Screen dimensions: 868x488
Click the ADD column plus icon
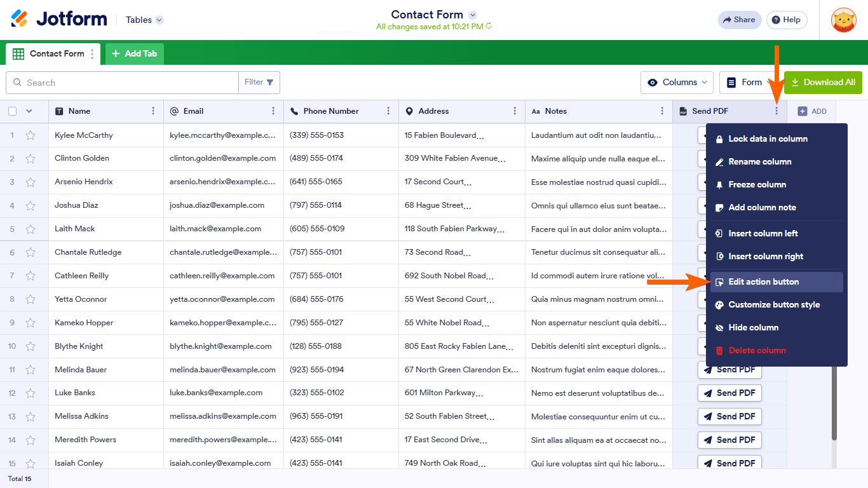[x=802, y=111]
